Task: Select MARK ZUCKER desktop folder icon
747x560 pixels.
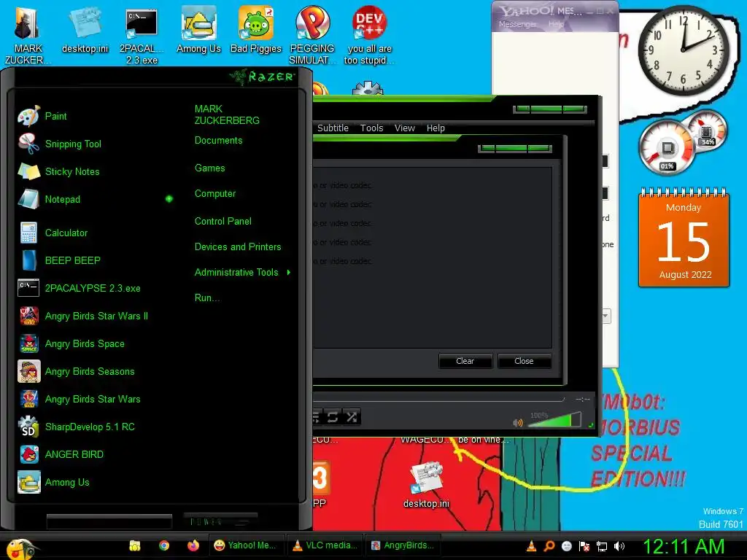Action: (27, 35)
